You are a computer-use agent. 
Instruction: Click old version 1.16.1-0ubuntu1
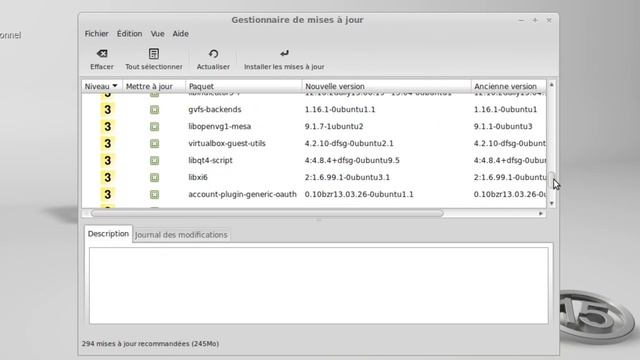point(505,109)
